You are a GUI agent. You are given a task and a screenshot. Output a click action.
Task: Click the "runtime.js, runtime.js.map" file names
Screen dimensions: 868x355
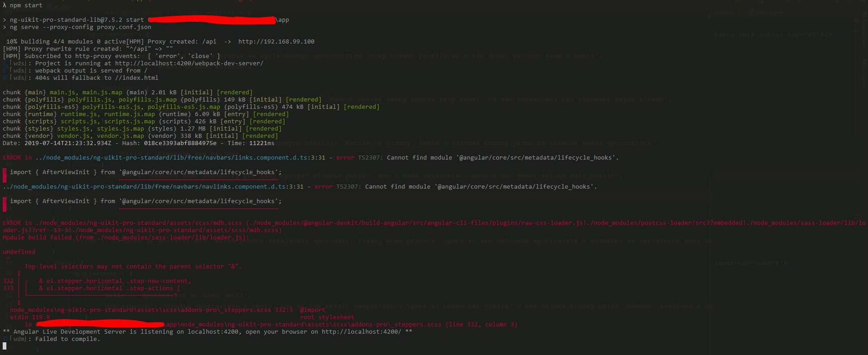click(107, 114)
